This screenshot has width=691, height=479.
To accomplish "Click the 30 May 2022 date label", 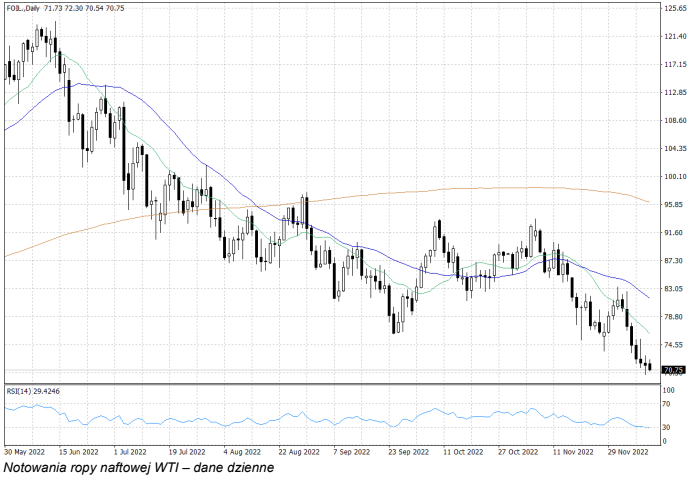I will pyautogui.click(x=23, y=451).
